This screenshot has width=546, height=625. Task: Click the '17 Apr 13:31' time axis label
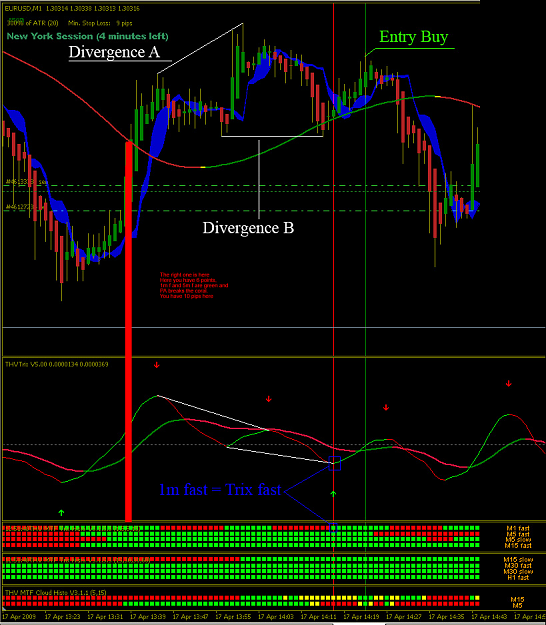(x=106, y=616)
